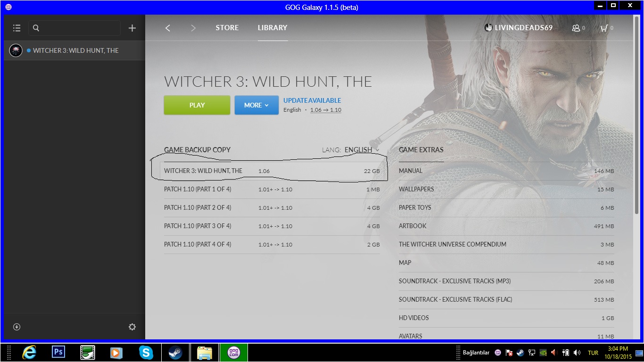Click the NVIDIA tray icon
The image size is (644, 362).
543,353
